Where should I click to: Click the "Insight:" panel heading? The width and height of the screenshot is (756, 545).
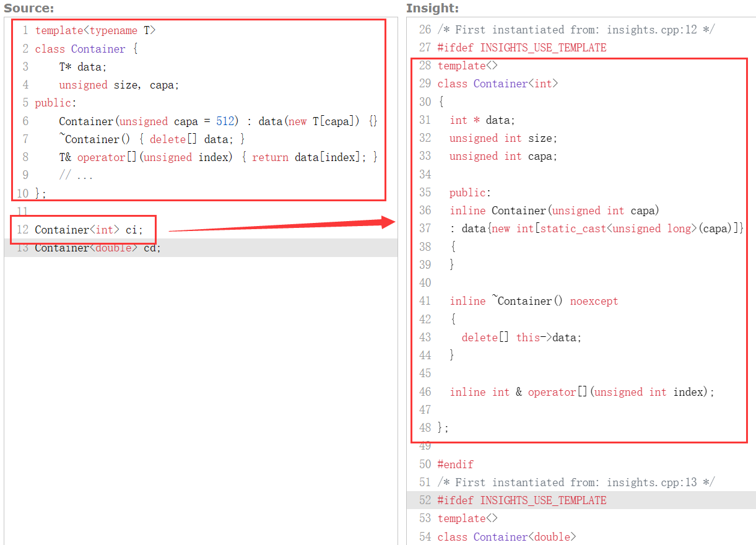coord(432,8)
